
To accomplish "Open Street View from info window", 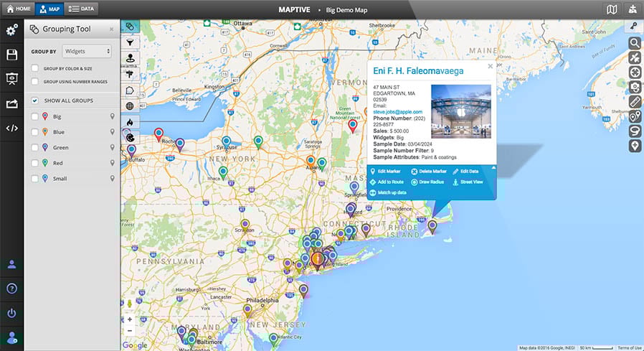I will 468,182.
